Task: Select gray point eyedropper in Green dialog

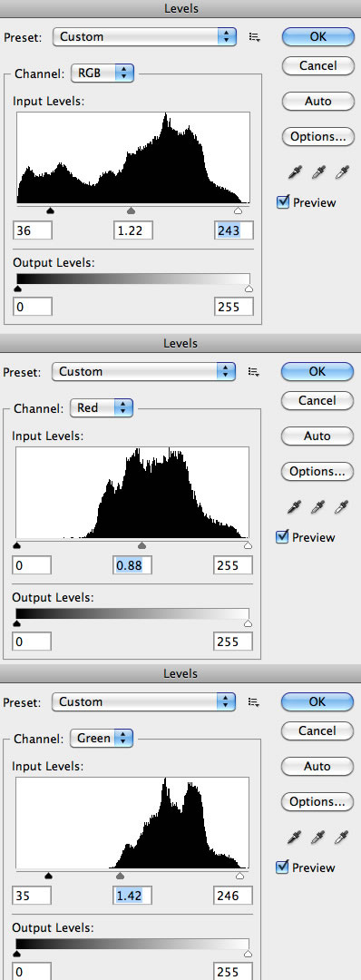Action: tap(317, 837)
